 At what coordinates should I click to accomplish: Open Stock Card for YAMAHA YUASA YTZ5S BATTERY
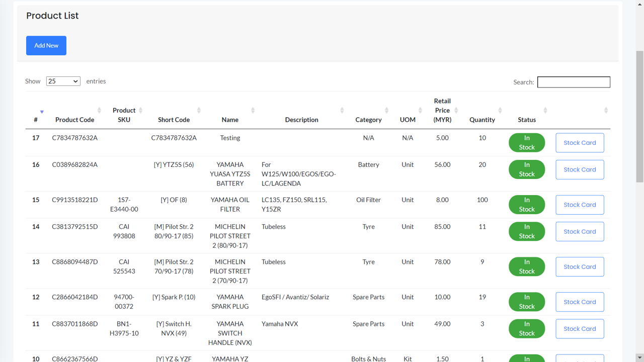(x=580, y=169)
